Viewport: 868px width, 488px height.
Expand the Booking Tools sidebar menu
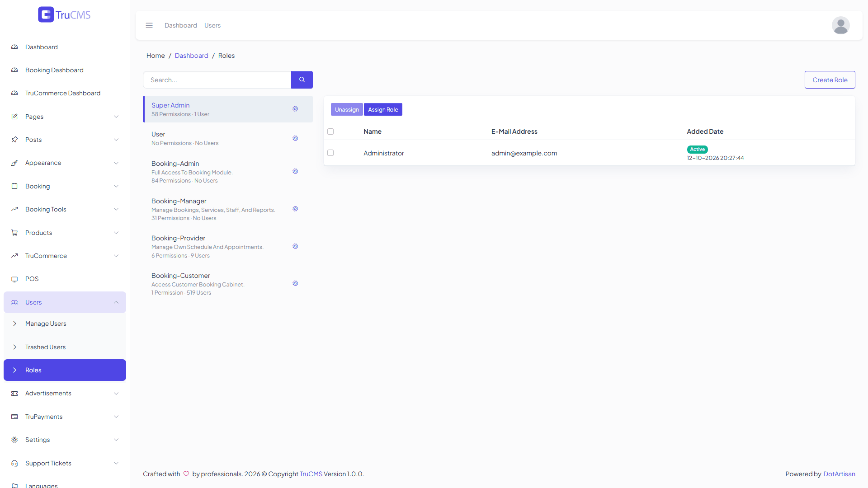pos(65,209)
